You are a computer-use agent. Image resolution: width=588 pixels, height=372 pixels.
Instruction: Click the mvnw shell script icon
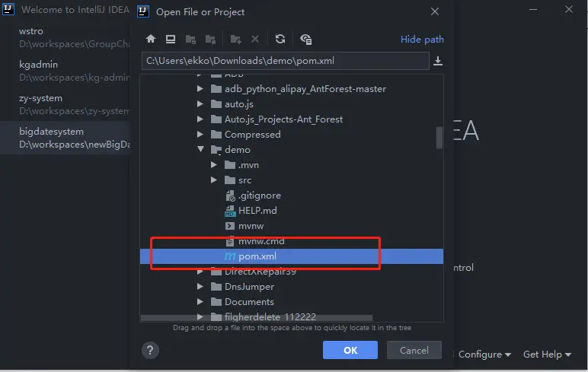coord(230,226)
